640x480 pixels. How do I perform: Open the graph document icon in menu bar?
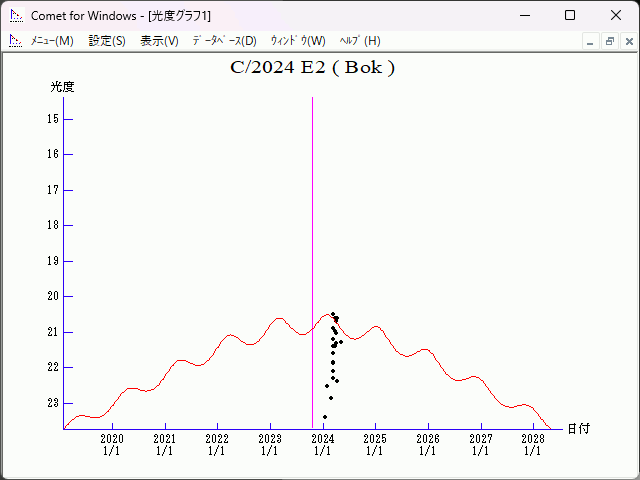coord(15,41)
